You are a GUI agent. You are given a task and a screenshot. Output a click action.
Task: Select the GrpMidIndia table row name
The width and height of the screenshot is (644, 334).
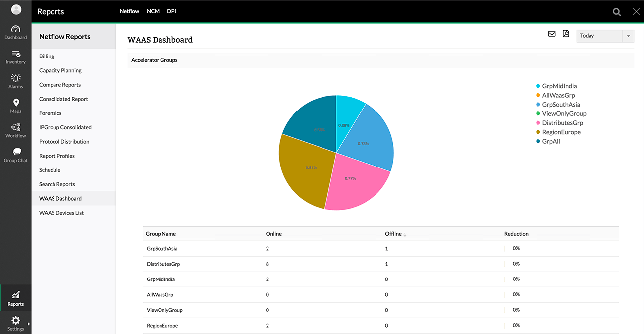161,279
